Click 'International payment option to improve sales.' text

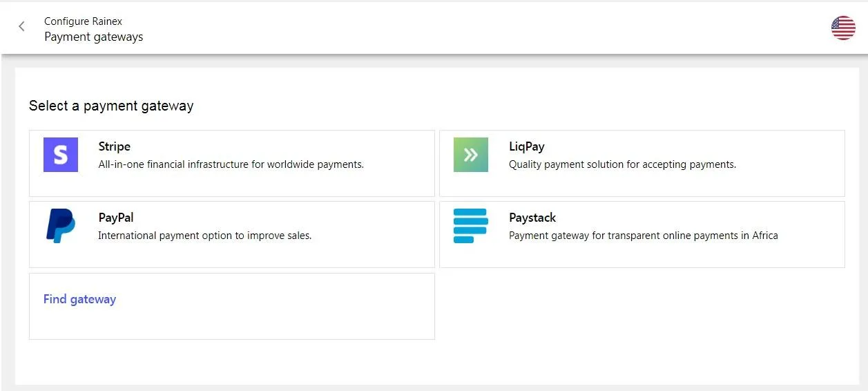point(205,236)
